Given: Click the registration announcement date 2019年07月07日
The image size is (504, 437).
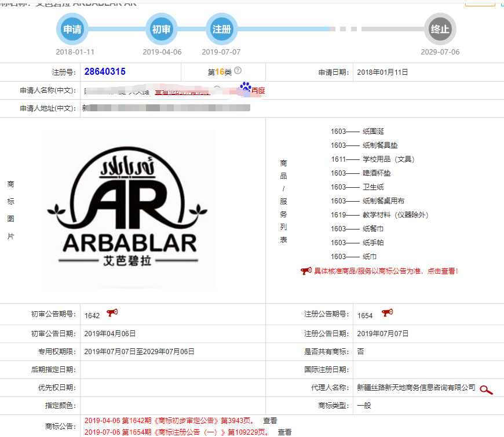Looking at the screenshot, I should tap(383, 334).
